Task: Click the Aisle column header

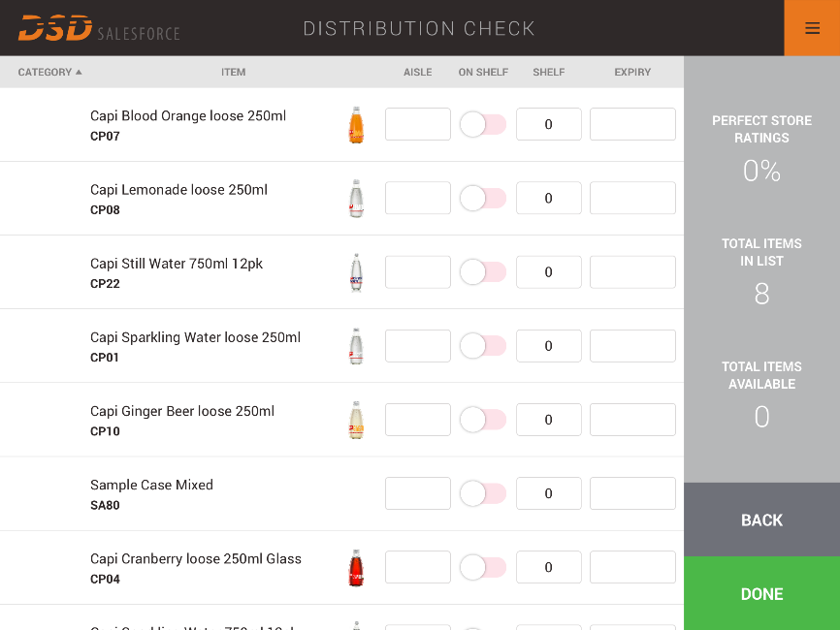Action: tap(418, 73)
